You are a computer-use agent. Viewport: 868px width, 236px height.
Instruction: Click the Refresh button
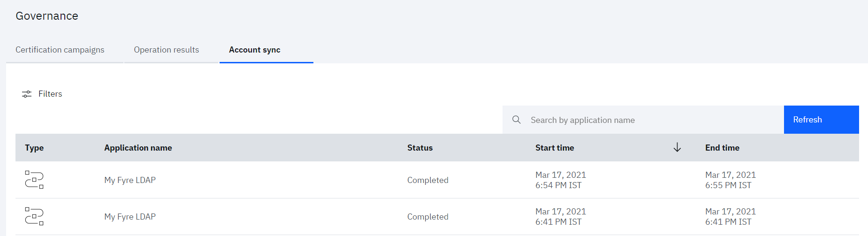click(821, 120)
